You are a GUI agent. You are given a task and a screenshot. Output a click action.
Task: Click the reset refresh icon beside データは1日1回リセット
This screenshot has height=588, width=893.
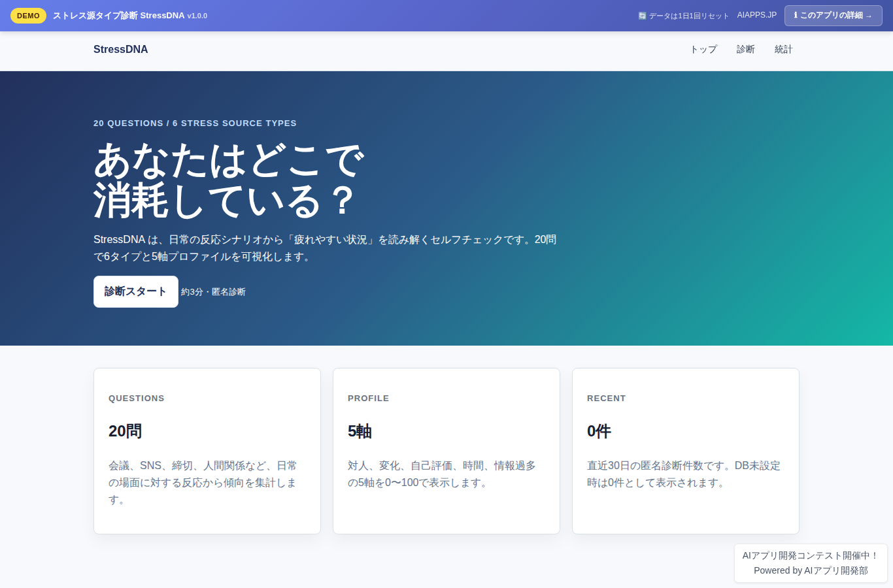coord(642,16)
